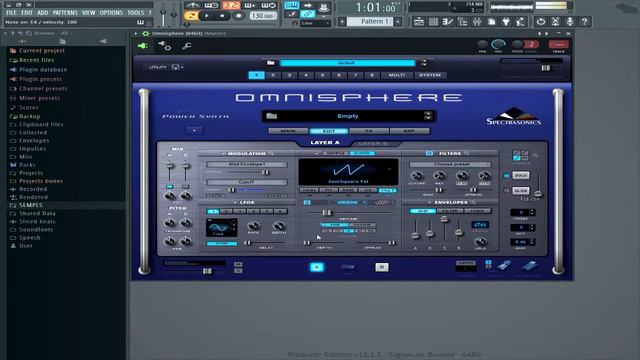Click the Filters zoom magnifier icon
Viewport: 640px width, 360px height.
tap(467, 153)
